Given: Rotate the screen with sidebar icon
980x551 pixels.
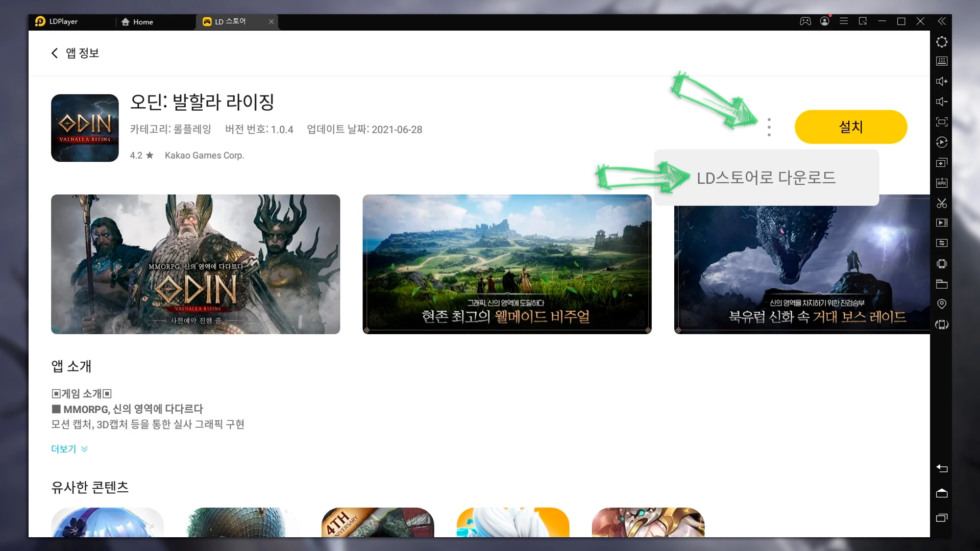Looking at the screenshot, I should pos(942,324).
